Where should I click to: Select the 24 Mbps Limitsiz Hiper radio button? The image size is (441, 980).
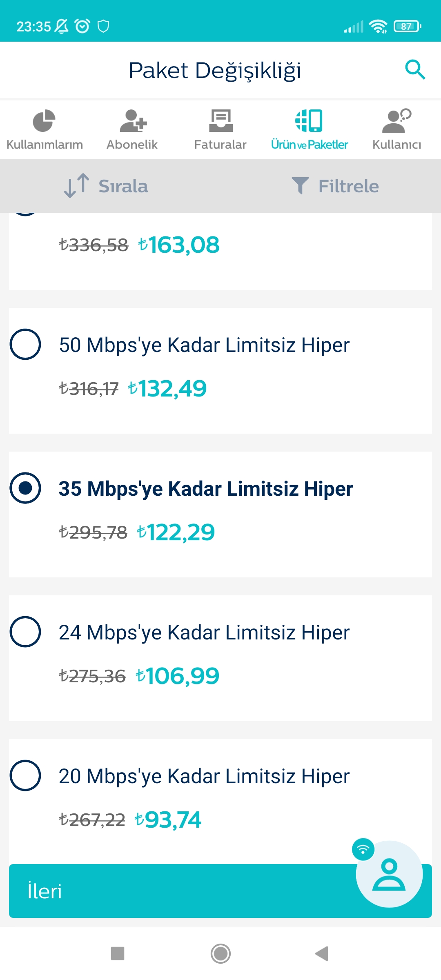[x=25, y=632]
